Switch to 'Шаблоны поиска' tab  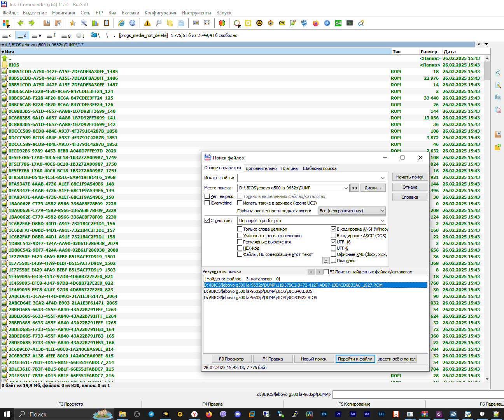click(320, 168)
